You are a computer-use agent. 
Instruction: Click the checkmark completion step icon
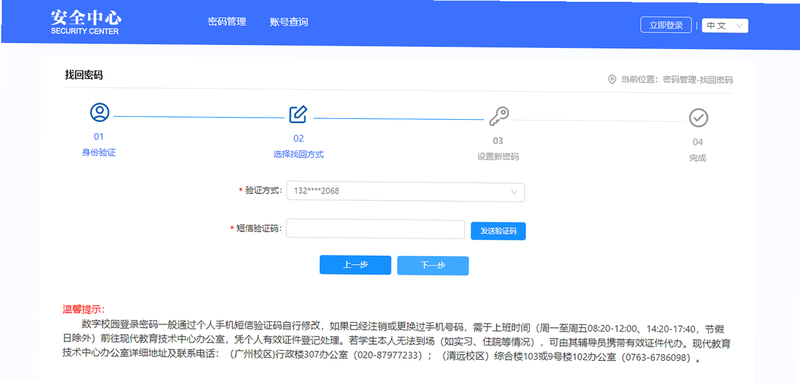tap(698, 118)
